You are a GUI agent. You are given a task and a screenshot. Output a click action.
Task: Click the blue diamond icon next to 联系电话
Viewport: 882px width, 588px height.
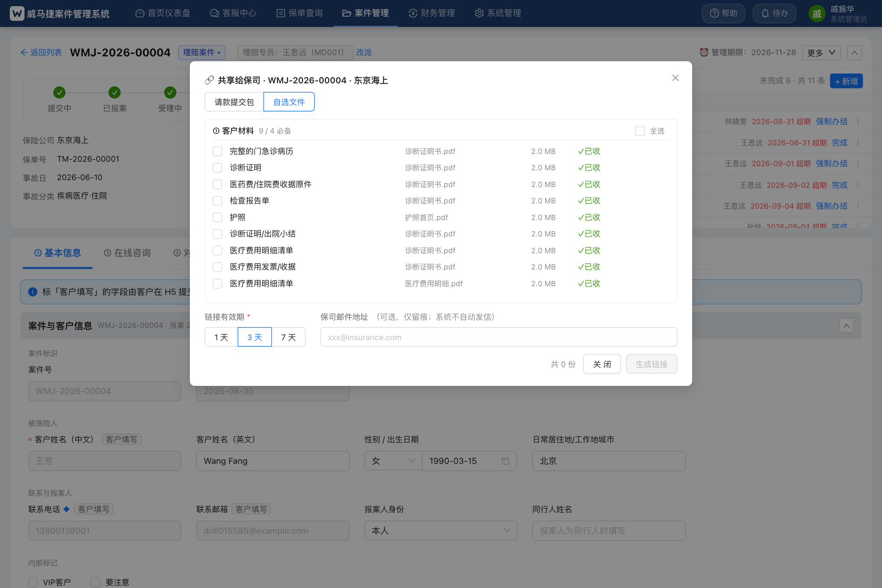coord(67,509)
